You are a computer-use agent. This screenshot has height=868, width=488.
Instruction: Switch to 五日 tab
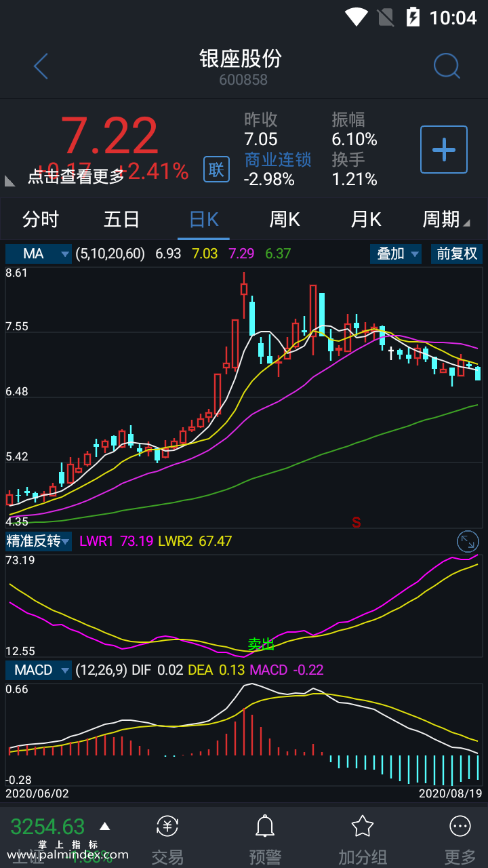pyautogui.click(x=122, y=219)
